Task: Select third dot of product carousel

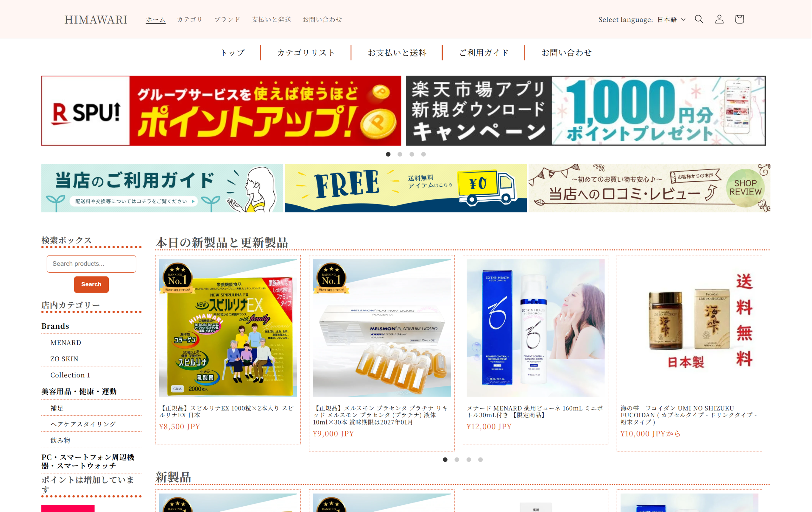Action: (x=469, y=459)
